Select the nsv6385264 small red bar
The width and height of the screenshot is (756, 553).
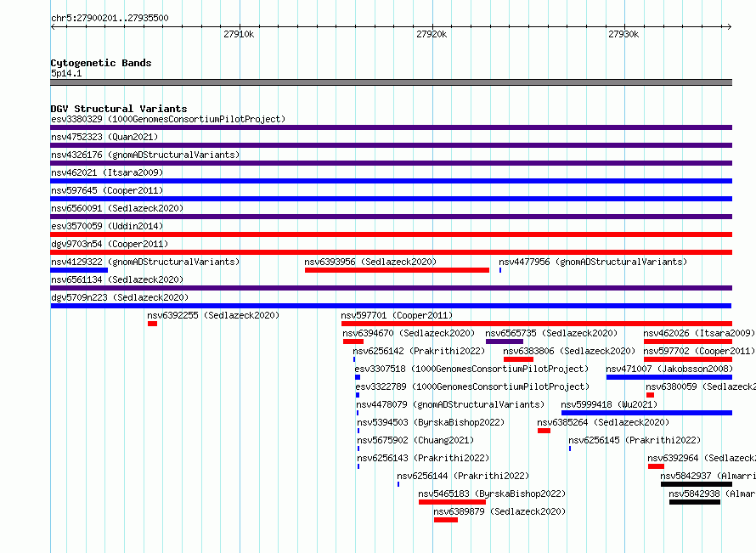[544, 431]
